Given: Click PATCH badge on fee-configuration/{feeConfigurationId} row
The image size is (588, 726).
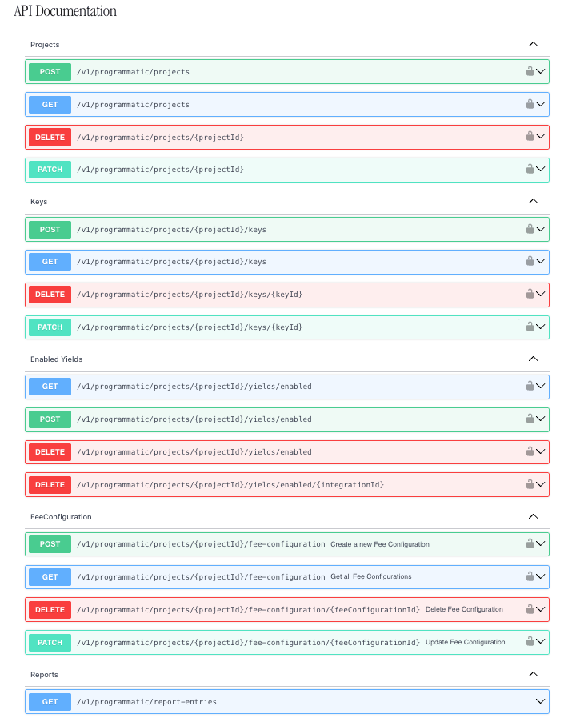Looking at the screenshot, I should pos(50,642).
